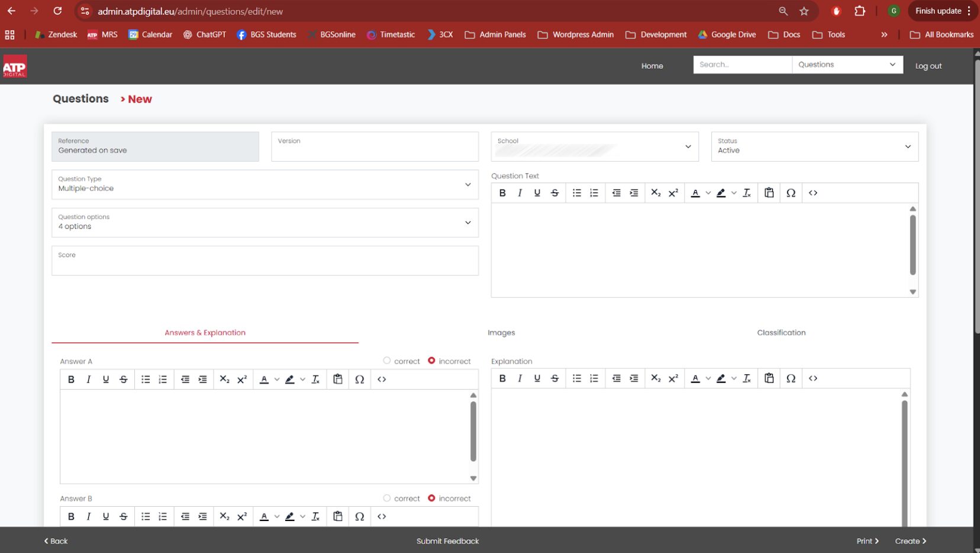Toggle bold in Question Text toolbar
This screenshot has height=553, width=980.
[x=502, y=193]
